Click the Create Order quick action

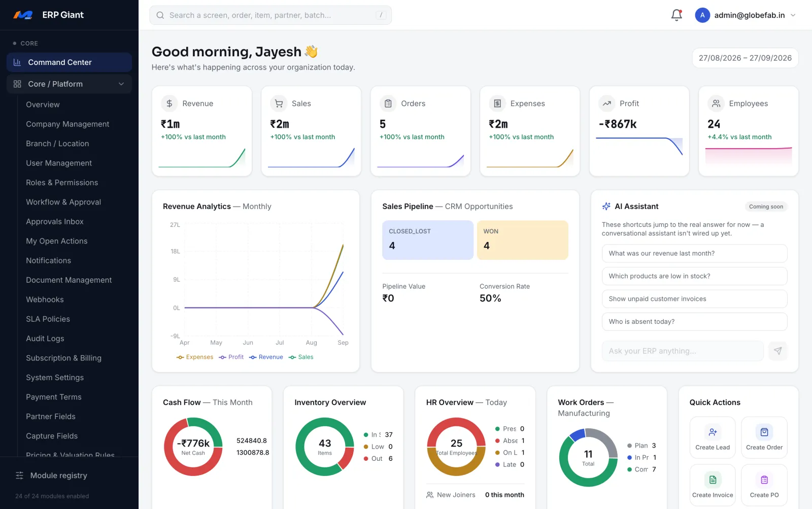click(764, 437)
